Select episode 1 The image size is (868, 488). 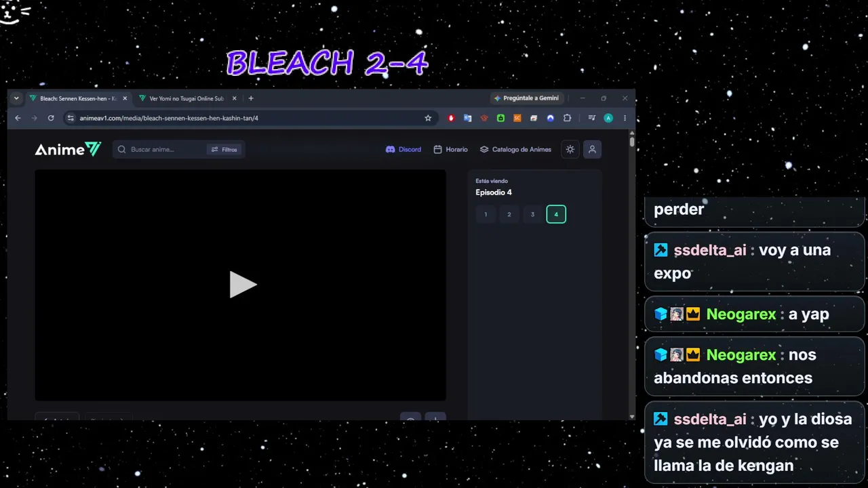(x=486, y=215)
